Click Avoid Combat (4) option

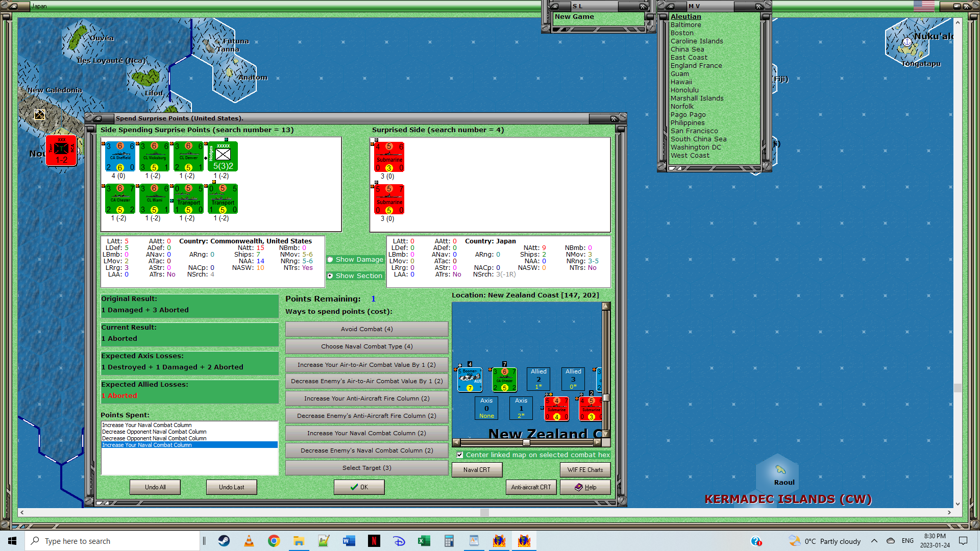click(x=366, y=329)
